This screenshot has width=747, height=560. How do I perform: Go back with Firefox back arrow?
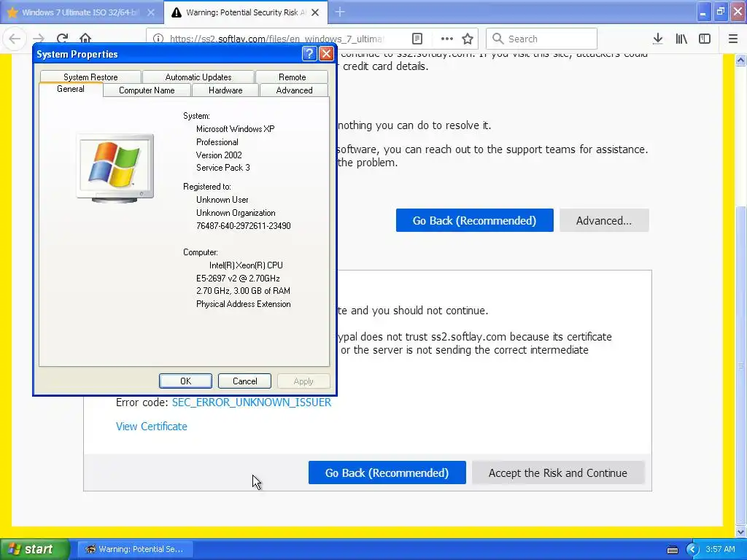[x=15, y=39]
